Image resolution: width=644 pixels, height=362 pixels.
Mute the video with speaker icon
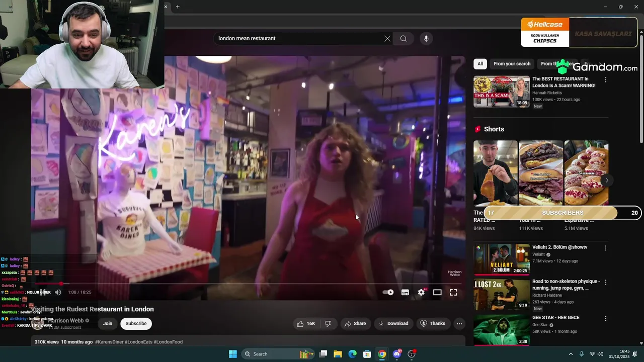(x=58, y=292)
